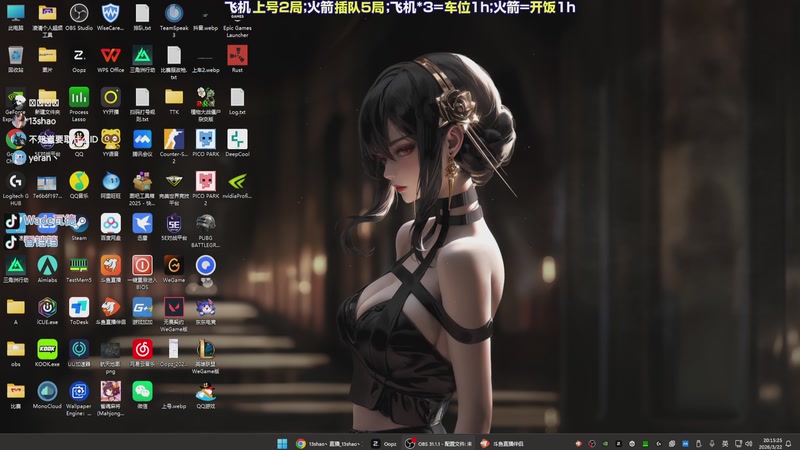Open the folder named A
Viewport: 800px width, 450px height.
click(x=15, y=307)
